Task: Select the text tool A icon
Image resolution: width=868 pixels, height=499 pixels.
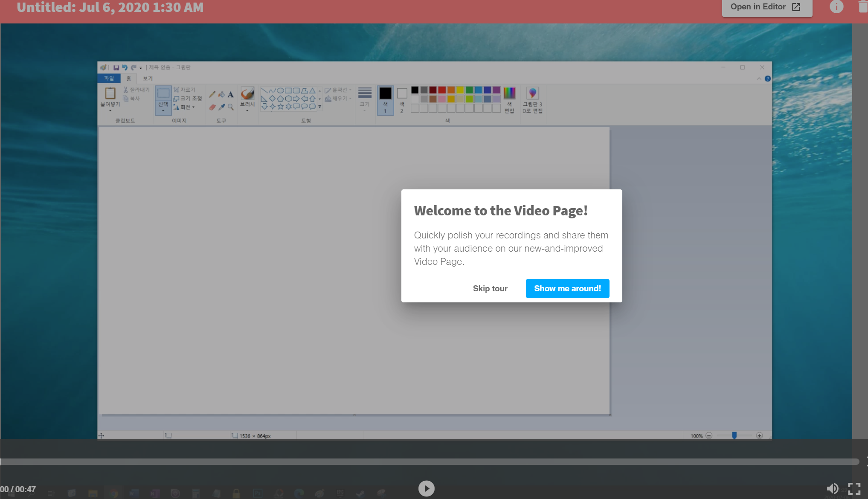Action: [230, 94]
